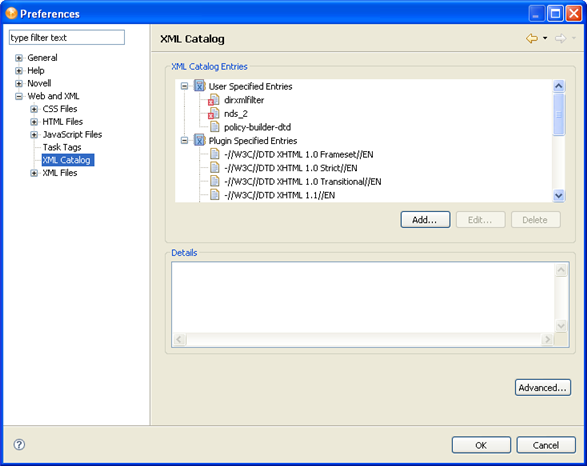
Task: Expand the Help preferences node
Action: point(19,71)
